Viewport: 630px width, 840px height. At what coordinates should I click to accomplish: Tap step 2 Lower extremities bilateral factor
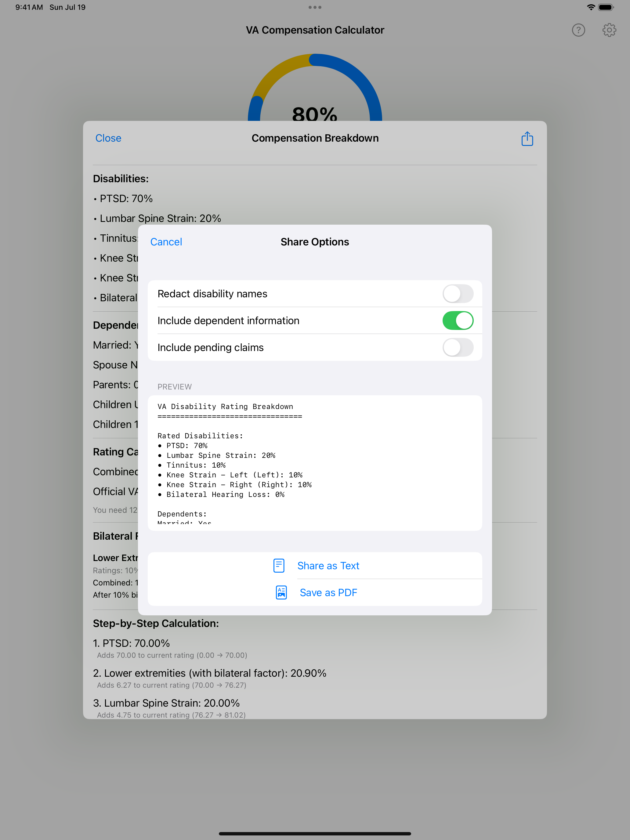coord(210,673)
